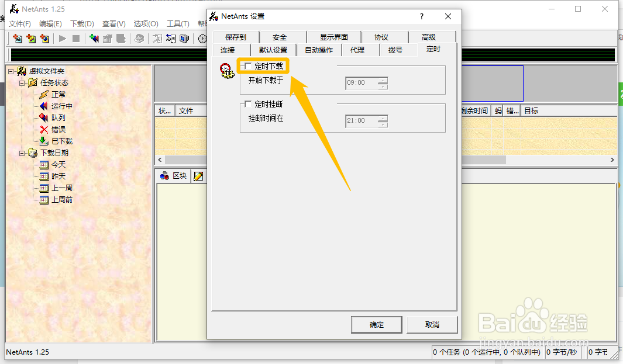
Task: Select the 正常 tree item
Action: (x=58, y=95)
